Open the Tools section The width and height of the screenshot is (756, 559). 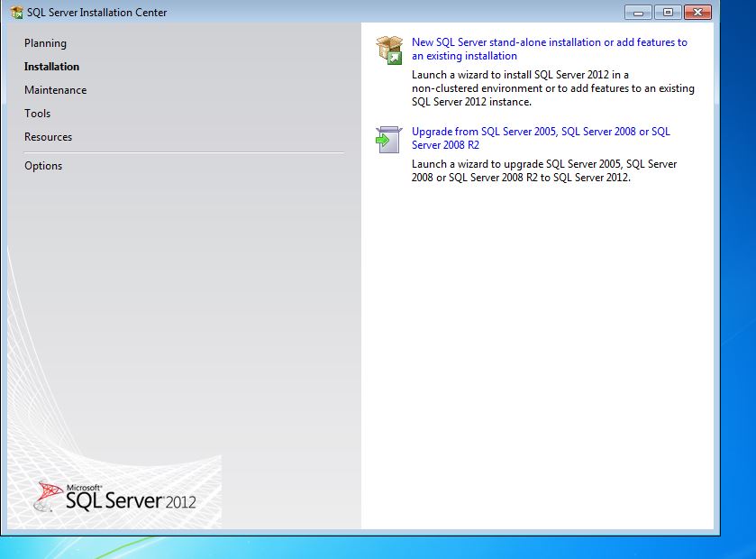pos(37,114)
